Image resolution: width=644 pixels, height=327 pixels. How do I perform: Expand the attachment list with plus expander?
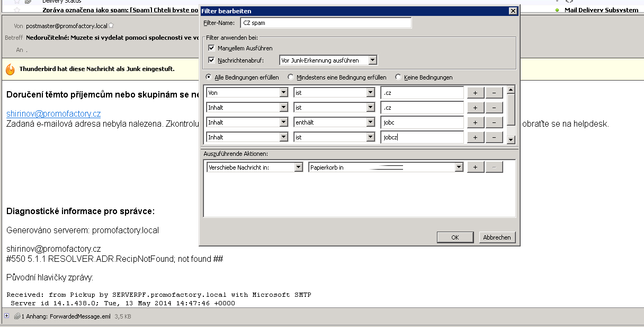click(x=6, y=316)
